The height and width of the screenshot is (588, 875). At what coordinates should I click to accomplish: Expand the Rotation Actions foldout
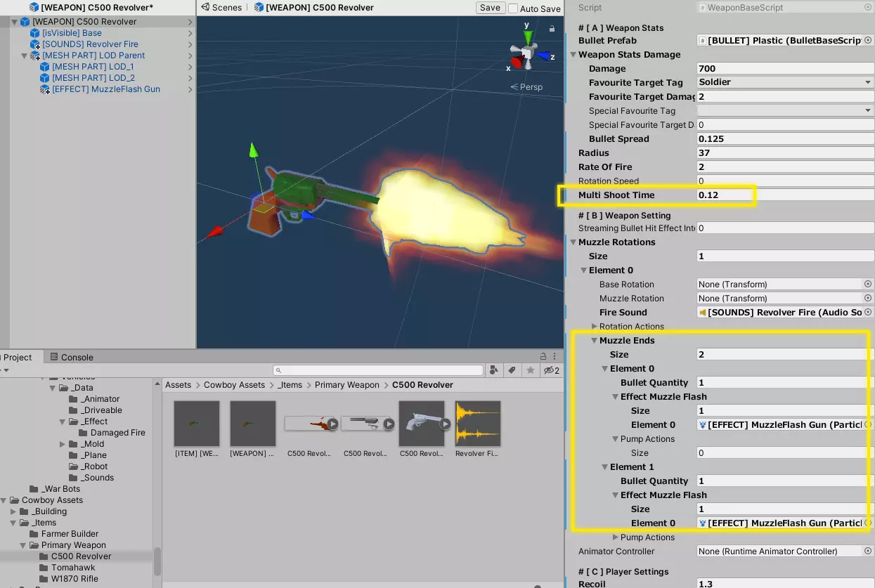(x=595, y=327)
